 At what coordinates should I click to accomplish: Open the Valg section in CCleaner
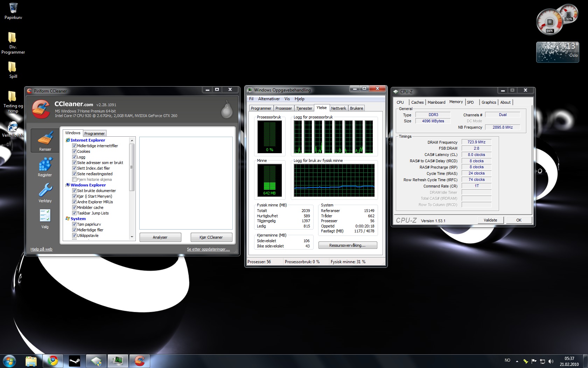(x=45, y=219)
